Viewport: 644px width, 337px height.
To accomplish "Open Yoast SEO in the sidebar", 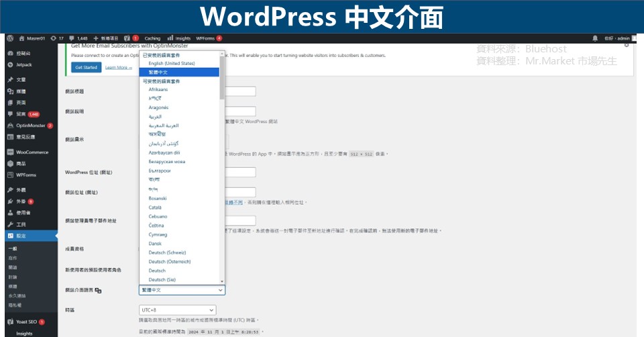I will [26, 322].
